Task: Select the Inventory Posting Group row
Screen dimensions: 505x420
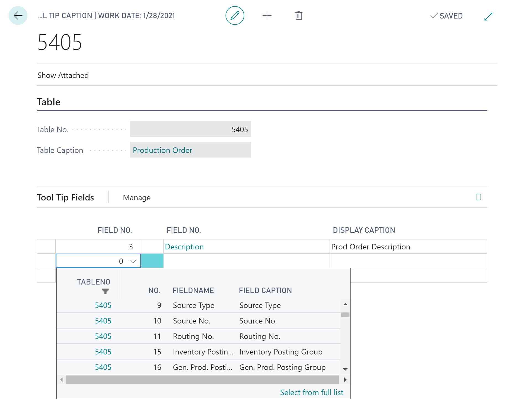Action: coord(281,352)
